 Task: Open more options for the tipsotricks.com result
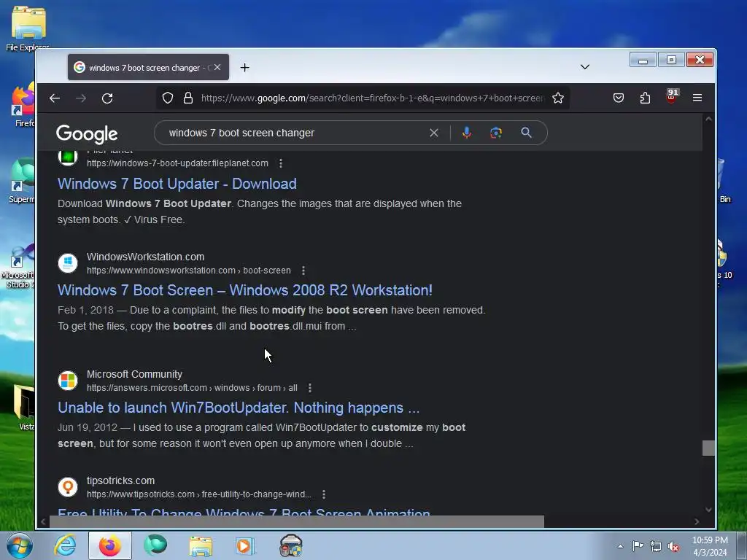tap(324, 494)
